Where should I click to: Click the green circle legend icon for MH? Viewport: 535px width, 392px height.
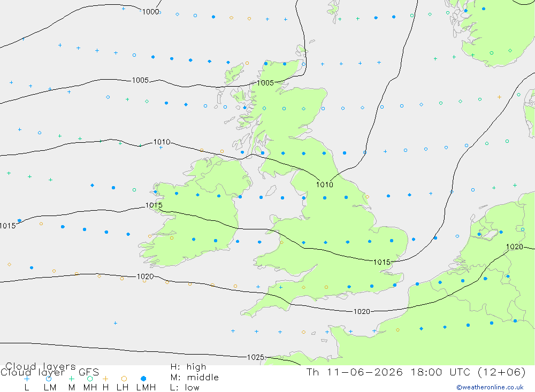(90, 379)
